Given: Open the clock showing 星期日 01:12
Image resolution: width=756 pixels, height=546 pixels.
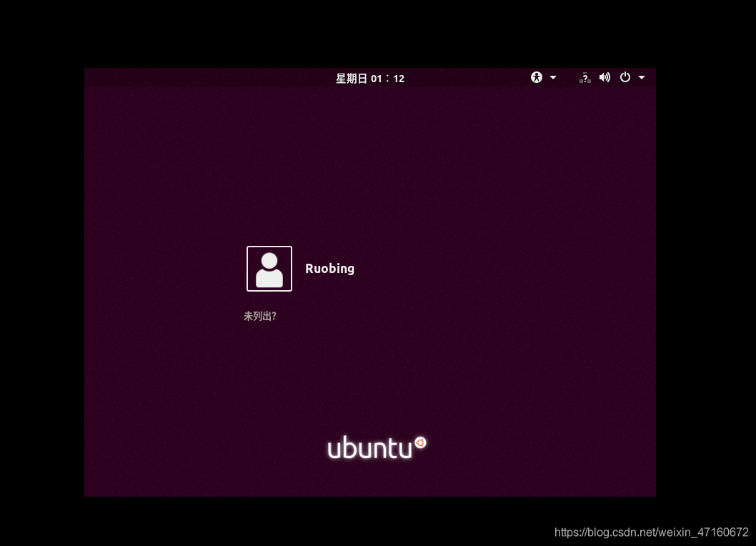Looking at the screenshot, I should 370,79.
